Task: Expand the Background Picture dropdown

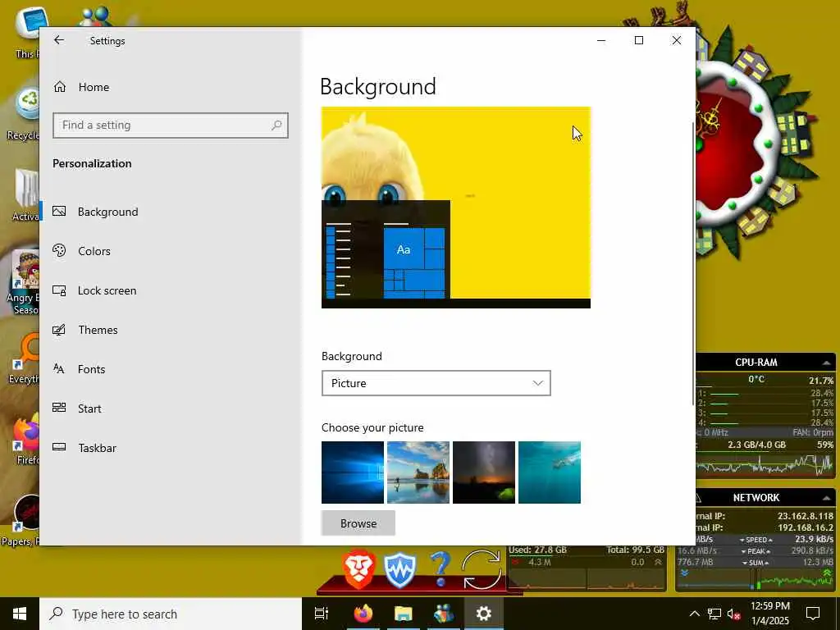Action: tap(436, 383)
